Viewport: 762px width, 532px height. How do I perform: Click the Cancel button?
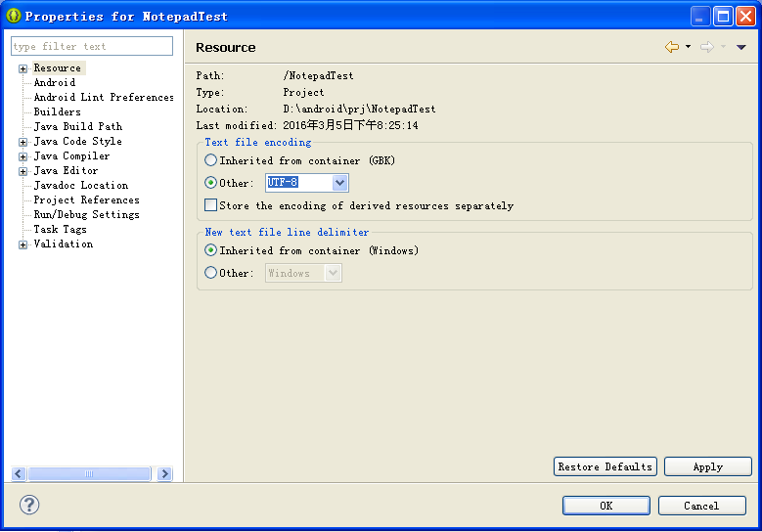[x=701, y=506]
